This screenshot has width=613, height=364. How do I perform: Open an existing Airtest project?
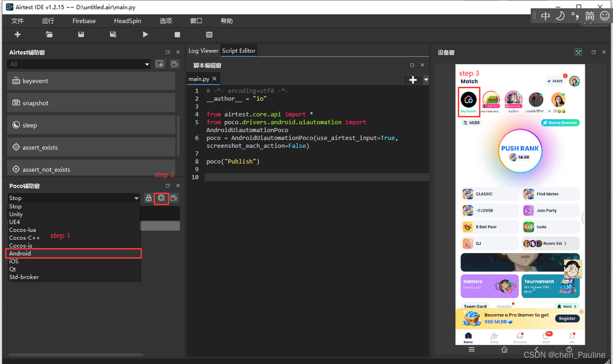49,34
